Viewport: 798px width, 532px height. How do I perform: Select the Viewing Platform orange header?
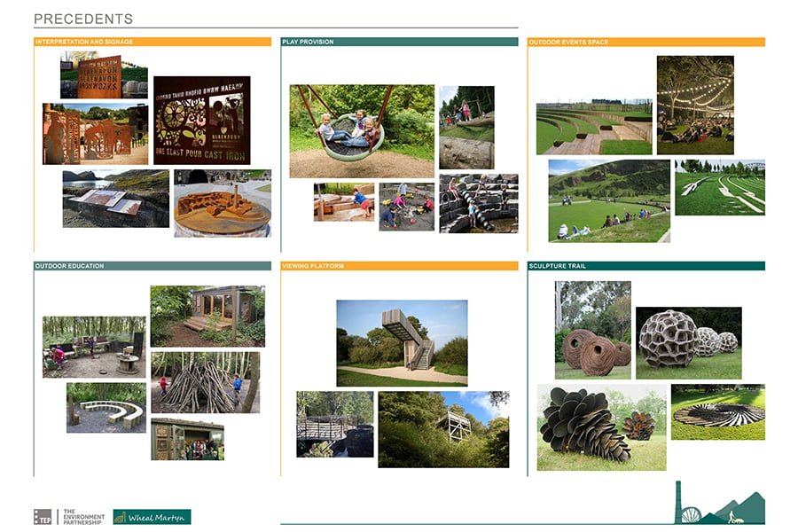click(399, 266)
